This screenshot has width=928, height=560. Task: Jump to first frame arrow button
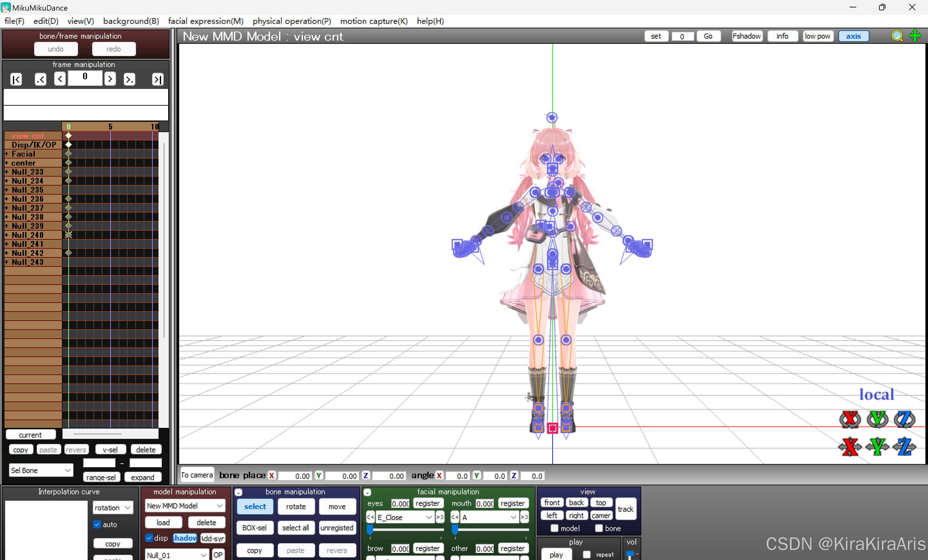tap(16, 80)
